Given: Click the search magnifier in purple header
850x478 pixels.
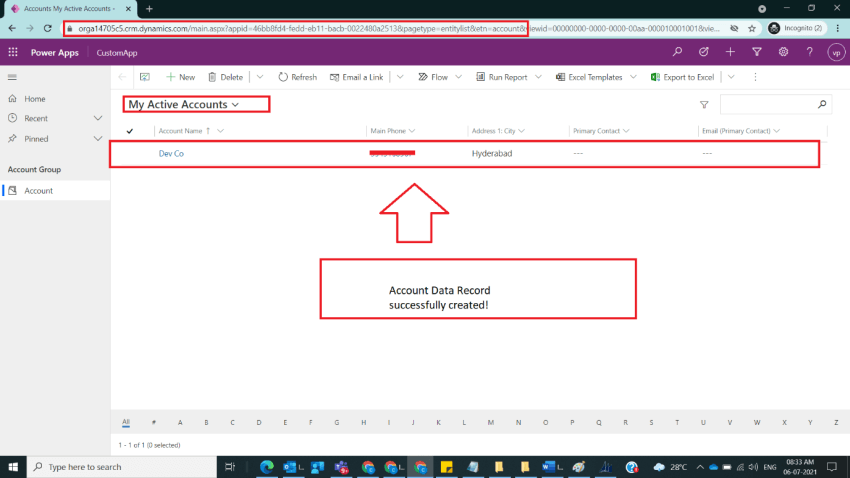Looking at the screenshot, I should pyautogui.click(x=677, y=52).
